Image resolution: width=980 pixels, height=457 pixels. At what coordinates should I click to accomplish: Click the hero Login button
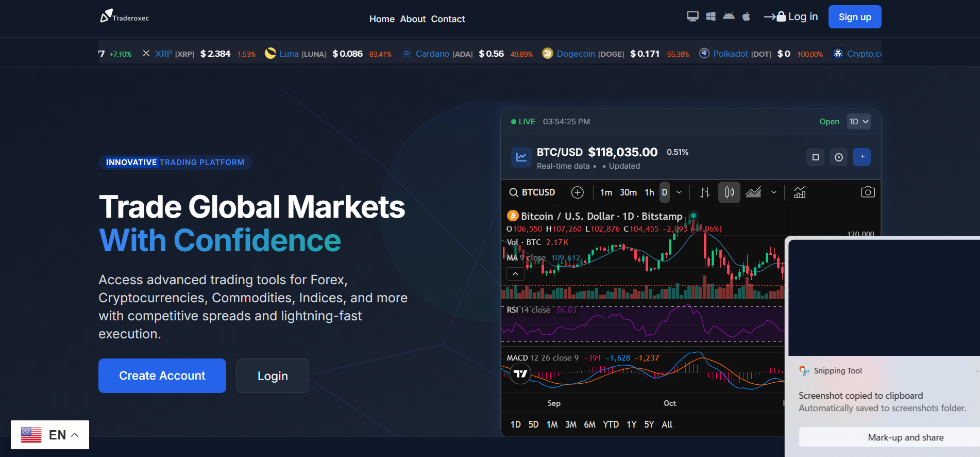click(x=273, y=376)
